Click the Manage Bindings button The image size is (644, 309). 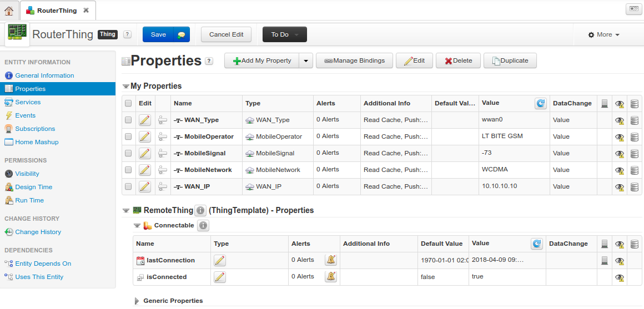pyautogui.click(x=354, y=61)
